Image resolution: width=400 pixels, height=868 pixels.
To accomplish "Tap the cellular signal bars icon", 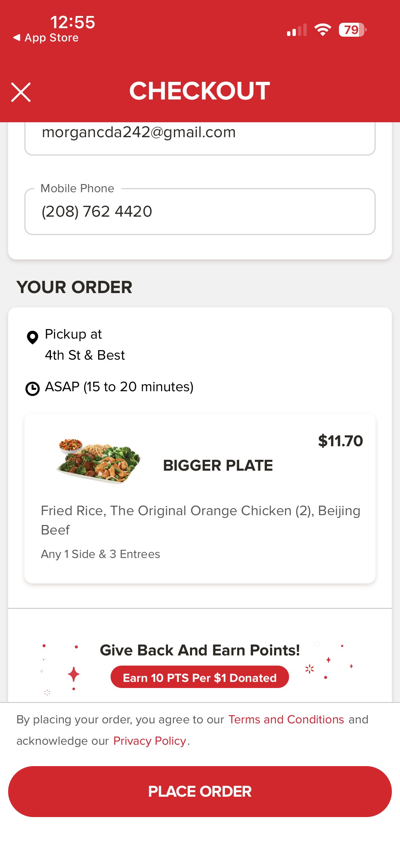I will [x=297, y=30].
